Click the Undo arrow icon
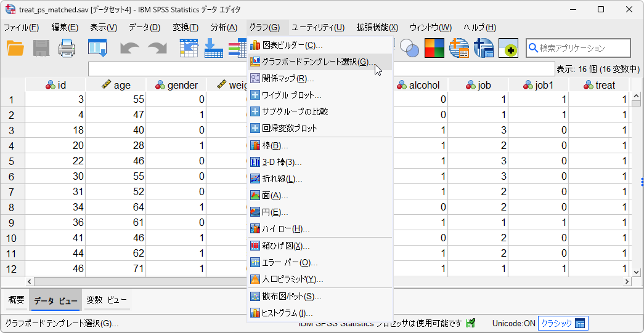 click(x=130, y=49)
